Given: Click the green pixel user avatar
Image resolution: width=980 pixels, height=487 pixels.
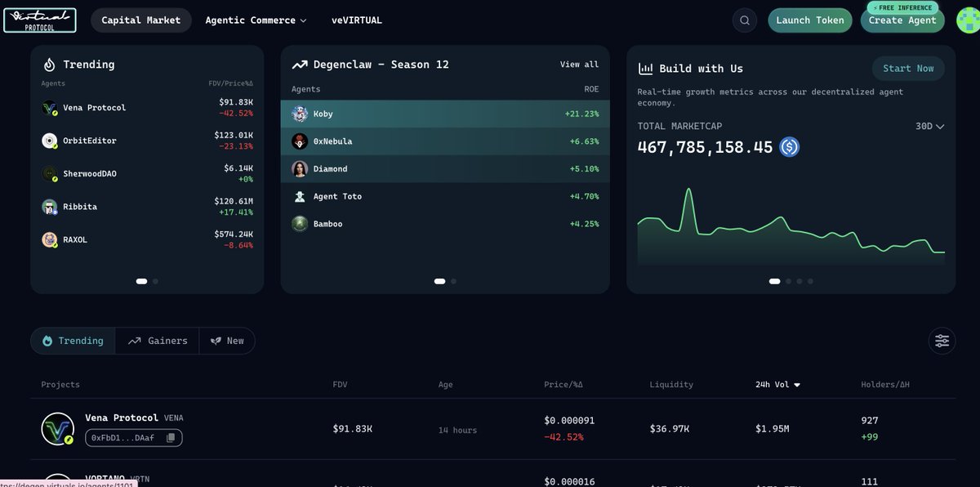Looking at the screenshot, I should coord(950,20).
